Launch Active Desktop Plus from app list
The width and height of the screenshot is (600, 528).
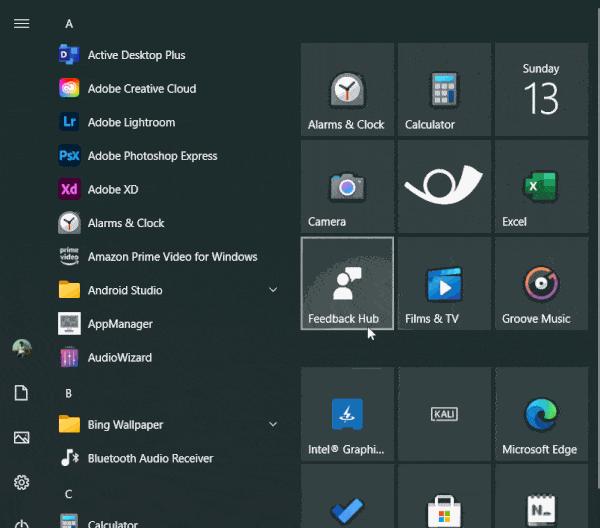tap(168, 55)
